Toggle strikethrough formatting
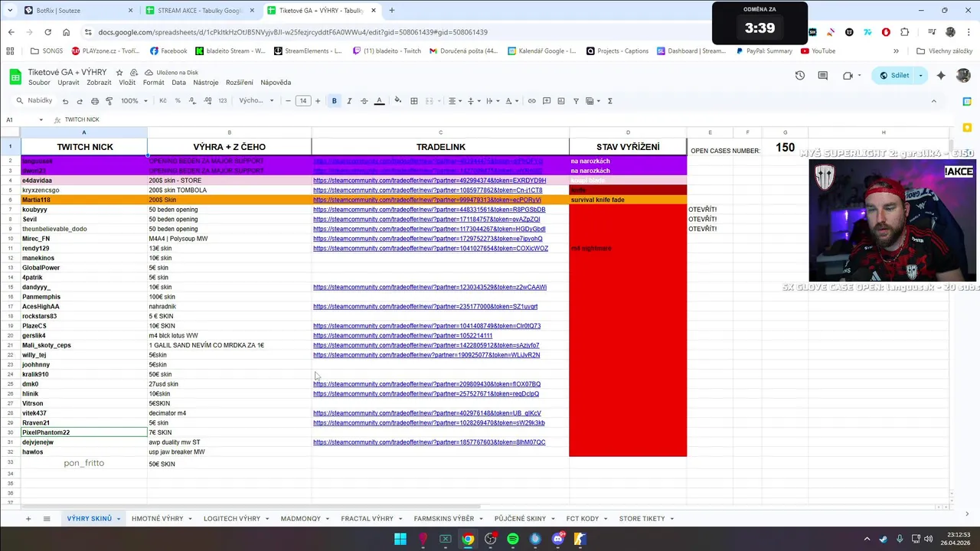This screenshot has width=980, height=551. pos(364,101)
